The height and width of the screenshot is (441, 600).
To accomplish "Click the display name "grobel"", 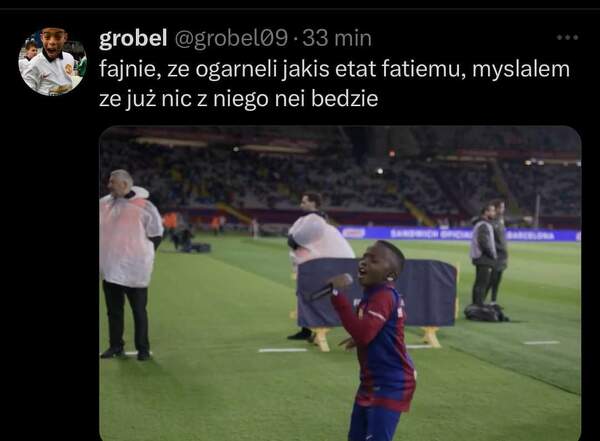I will pos(133,39).
